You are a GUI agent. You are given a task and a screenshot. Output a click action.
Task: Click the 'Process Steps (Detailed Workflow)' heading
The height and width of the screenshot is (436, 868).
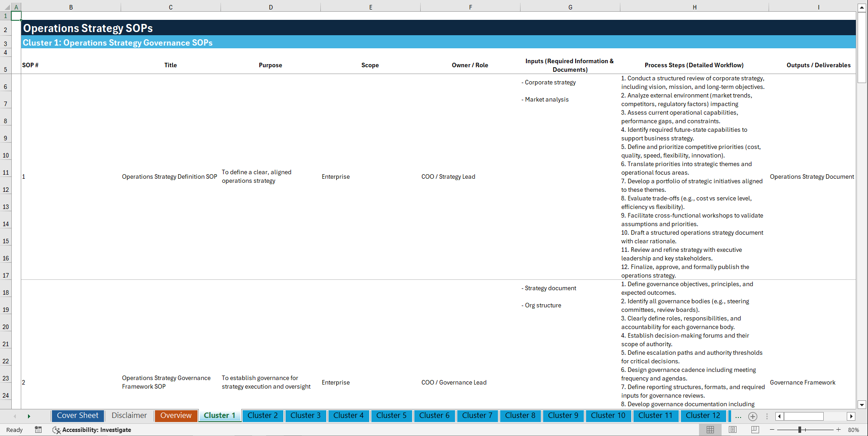694,65
